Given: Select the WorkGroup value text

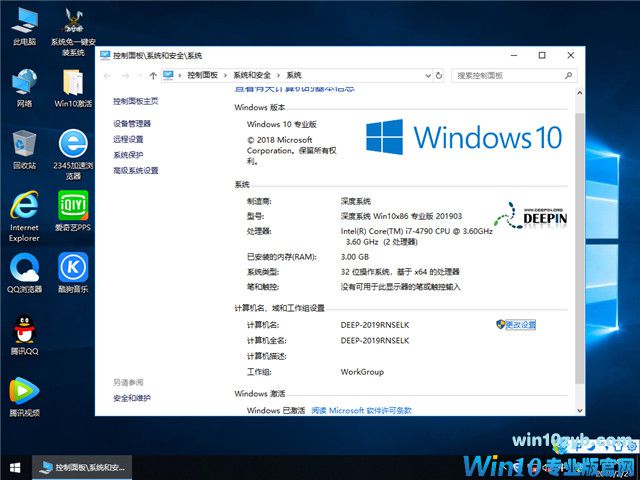Looking at the screenshot, I should [362, 372].
